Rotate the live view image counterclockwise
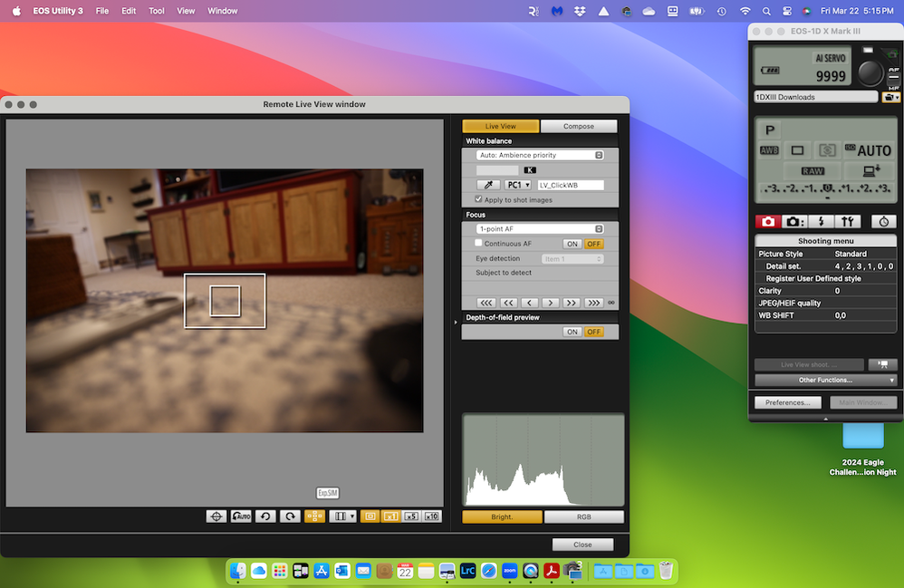 [x=264, y=516]
